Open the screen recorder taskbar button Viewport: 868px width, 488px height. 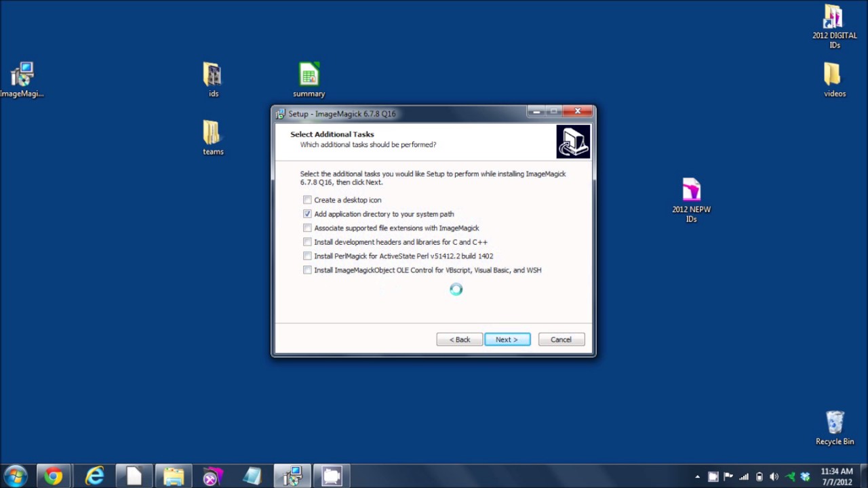tap(332, 476)
